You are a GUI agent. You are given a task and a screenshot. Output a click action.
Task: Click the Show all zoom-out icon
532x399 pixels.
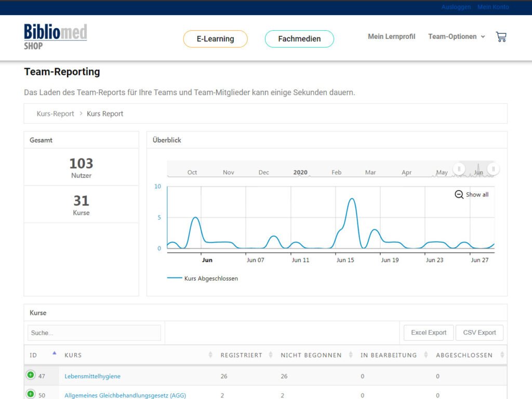459,194
